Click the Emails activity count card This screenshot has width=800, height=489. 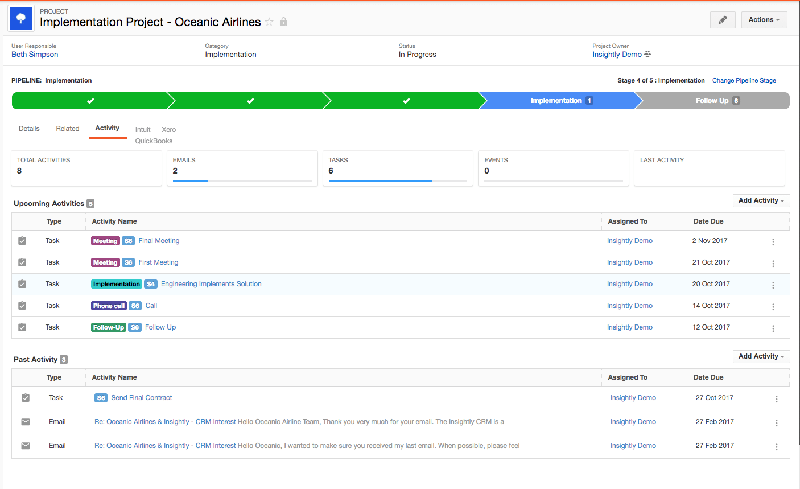240,170
